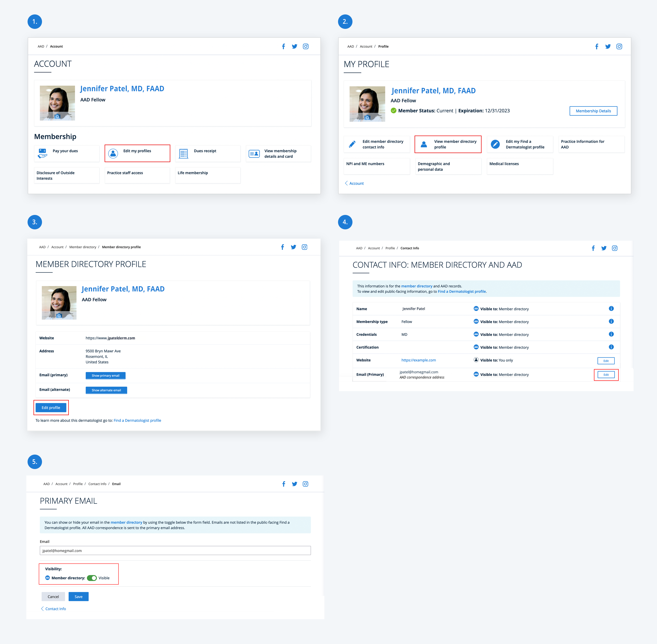Click Facebook icon in My Profile panel

coord(597,46)
